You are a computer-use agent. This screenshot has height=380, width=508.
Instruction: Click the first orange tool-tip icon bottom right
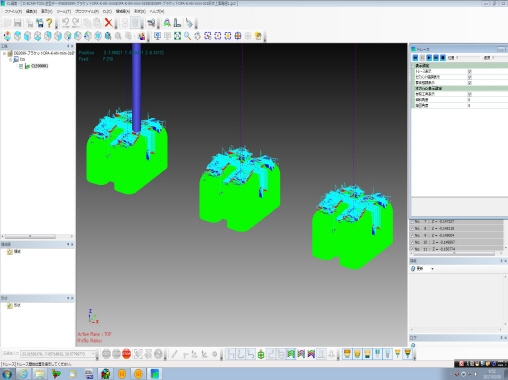[347, 353]
